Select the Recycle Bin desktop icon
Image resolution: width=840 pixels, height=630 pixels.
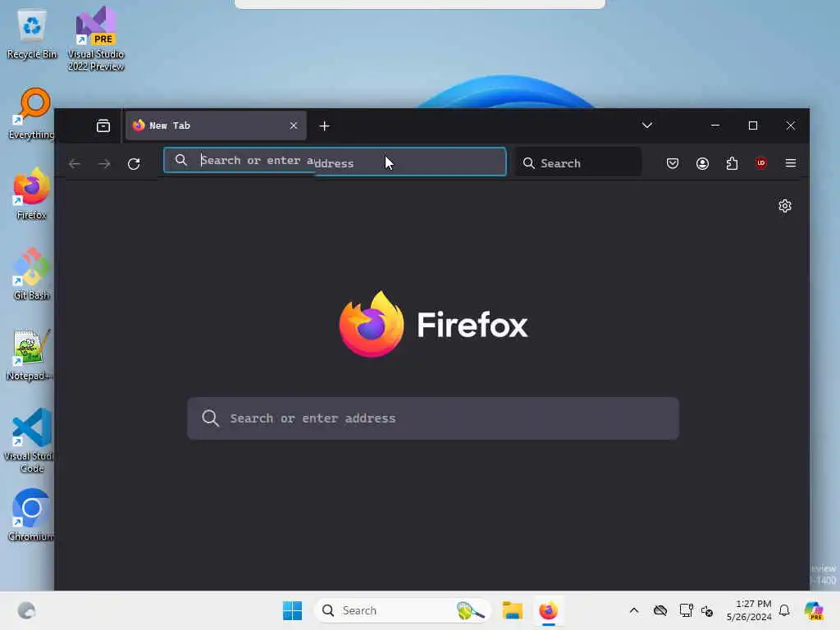[x=32, y=34]
